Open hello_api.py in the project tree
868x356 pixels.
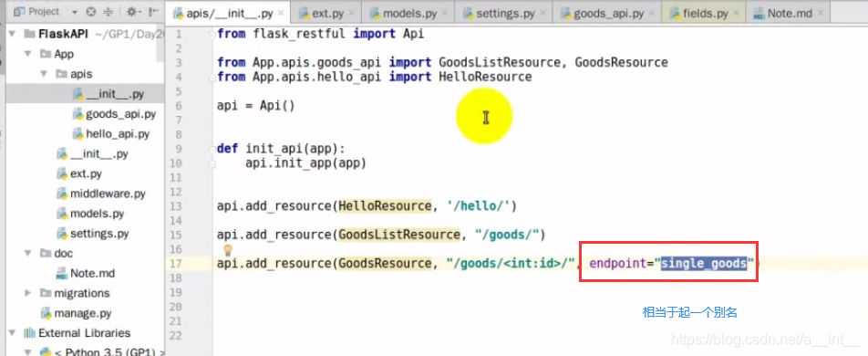(118, 134)
